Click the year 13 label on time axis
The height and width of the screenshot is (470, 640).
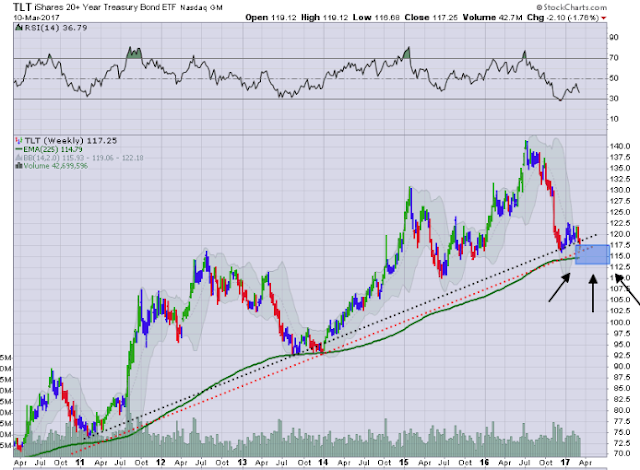click(242, 463)
